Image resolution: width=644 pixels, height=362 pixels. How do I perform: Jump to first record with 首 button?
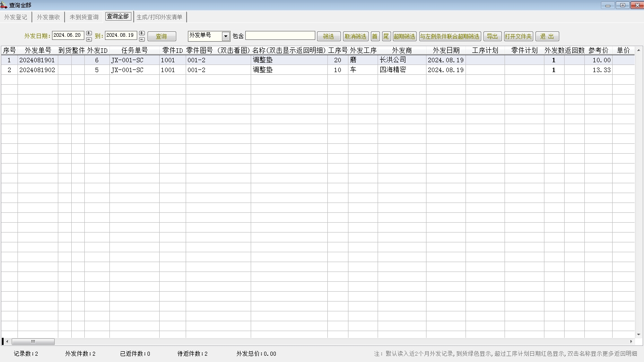click(x=374, y=37)
